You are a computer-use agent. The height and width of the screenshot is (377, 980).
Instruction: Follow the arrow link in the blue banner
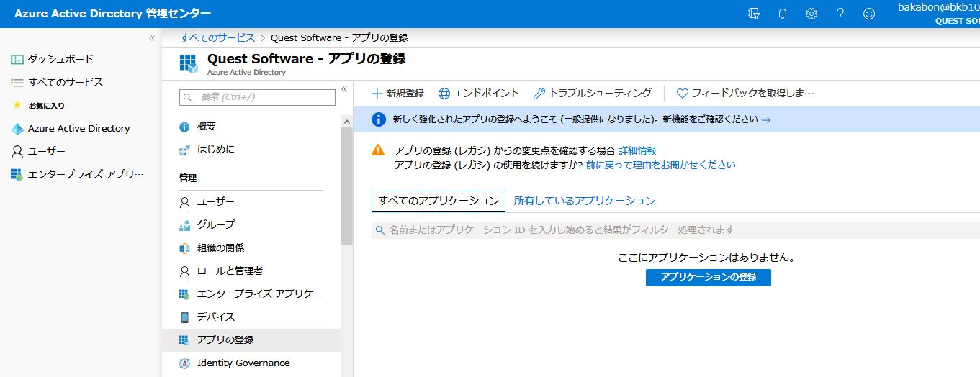click(x=765, y=120)
